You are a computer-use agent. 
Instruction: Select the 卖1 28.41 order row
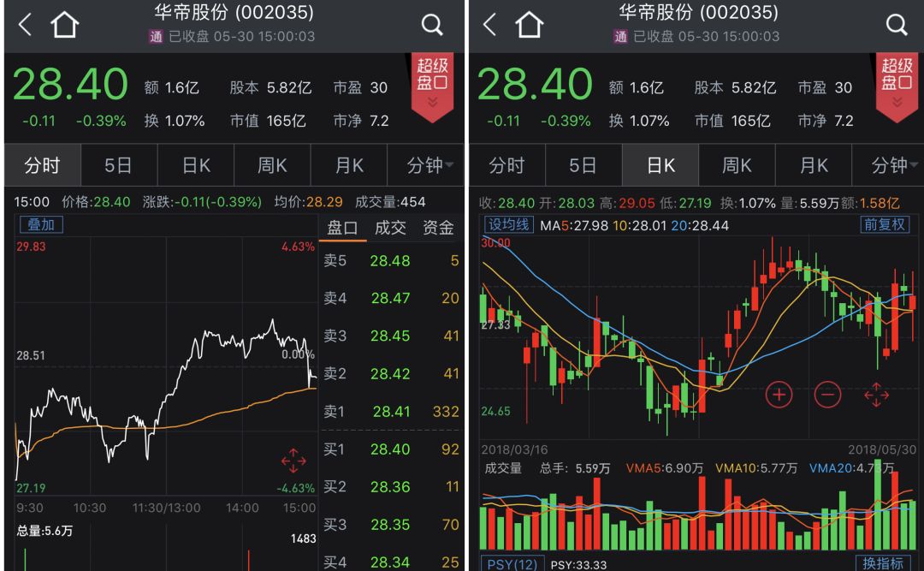click(x=391, y=412)
